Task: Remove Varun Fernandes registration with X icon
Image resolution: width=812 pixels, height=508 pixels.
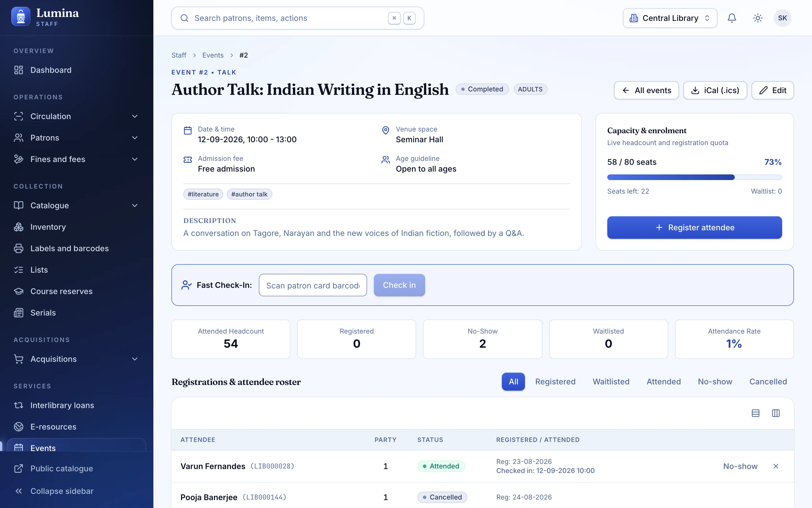Action: point(776,466)
